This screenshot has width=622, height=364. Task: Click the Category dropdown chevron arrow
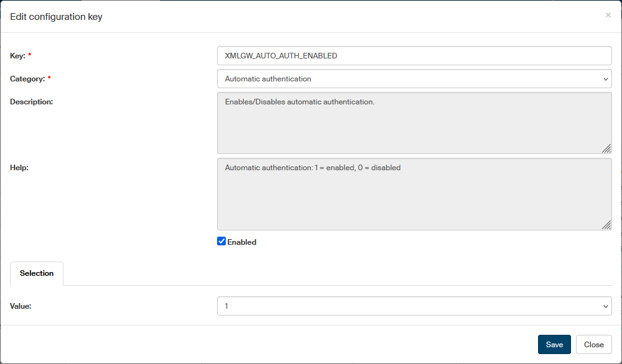606,79
